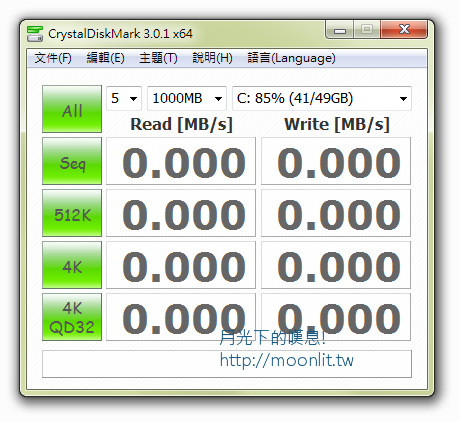Run all benchmarks with the All button
This screenshot has width=460, height=422.
coord(72,109)
